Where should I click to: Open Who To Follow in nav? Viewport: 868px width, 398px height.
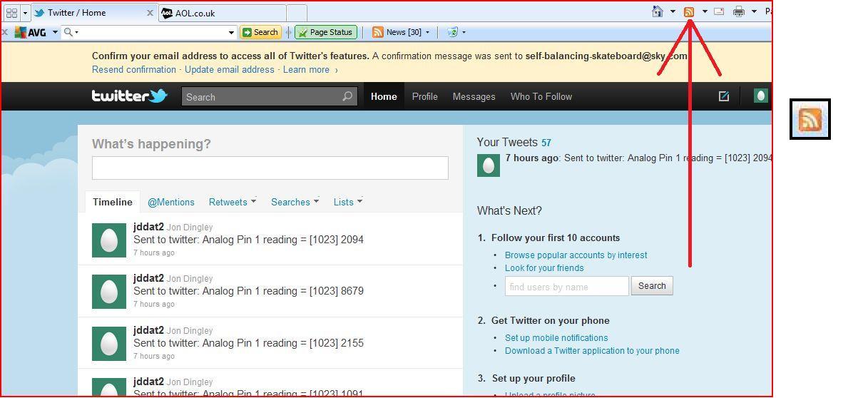(541, 96)
